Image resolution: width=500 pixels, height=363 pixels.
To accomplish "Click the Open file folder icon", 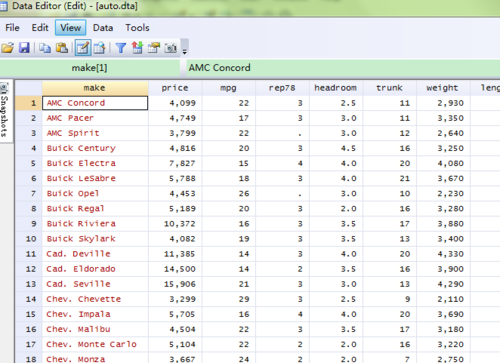I will [8, 48].
